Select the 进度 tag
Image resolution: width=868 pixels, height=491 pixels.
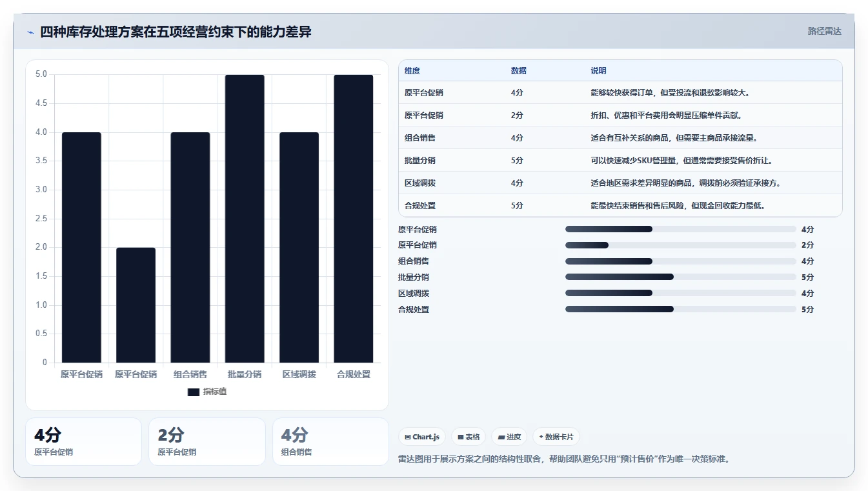[x=509, y=437]
